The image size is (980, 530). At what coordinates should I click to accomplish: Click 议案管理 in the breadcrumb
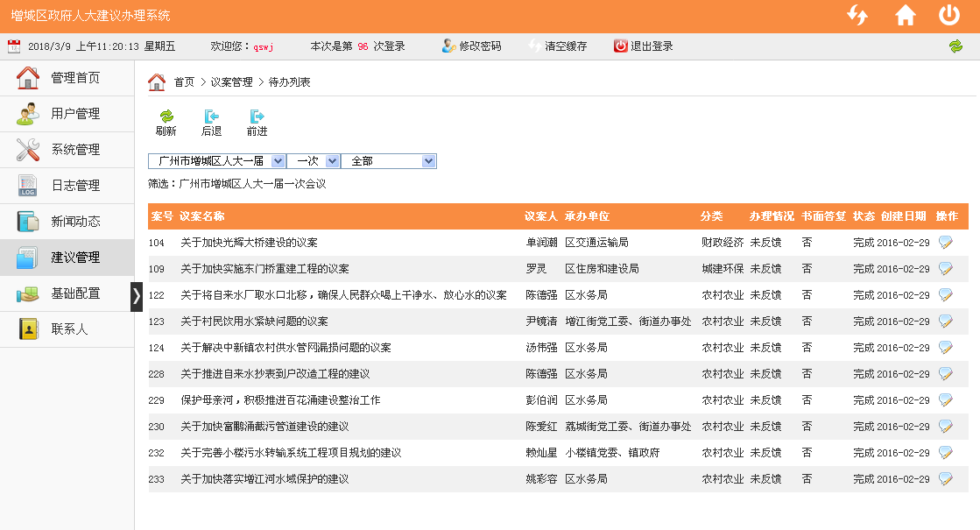point(232,82)
